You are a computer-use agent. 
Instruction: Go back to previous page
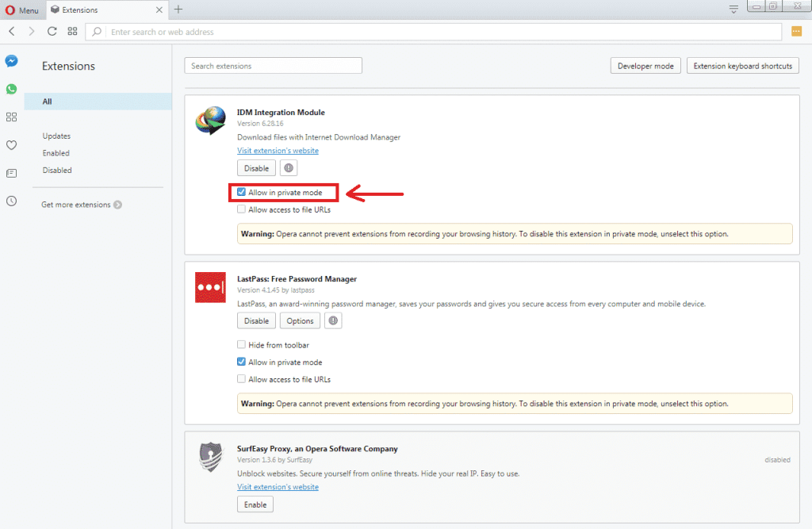tap(12, 32)
